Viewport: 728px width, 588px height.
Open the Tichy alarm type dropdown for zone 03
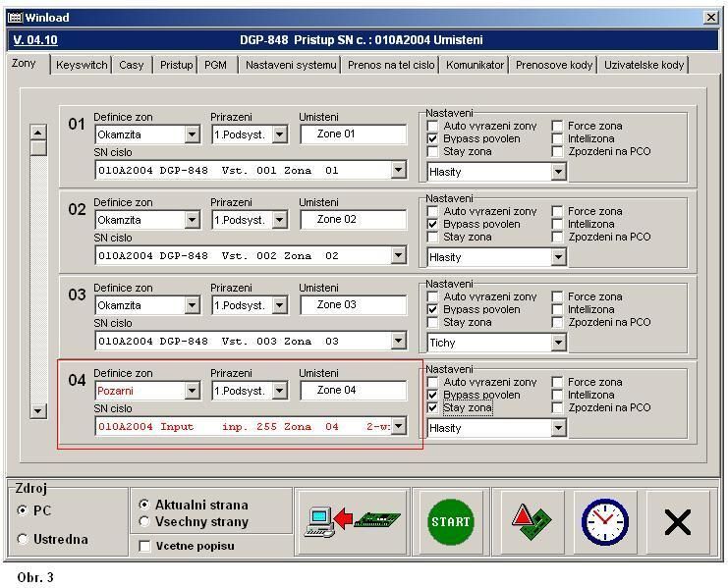[558, 343]
